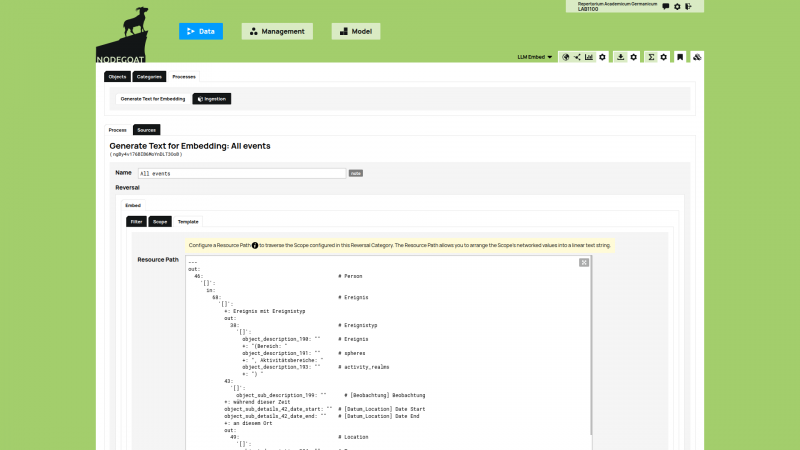Open the social network graph visualization
800x450 pixels.
pyautogui.click(x=577, y=57)
